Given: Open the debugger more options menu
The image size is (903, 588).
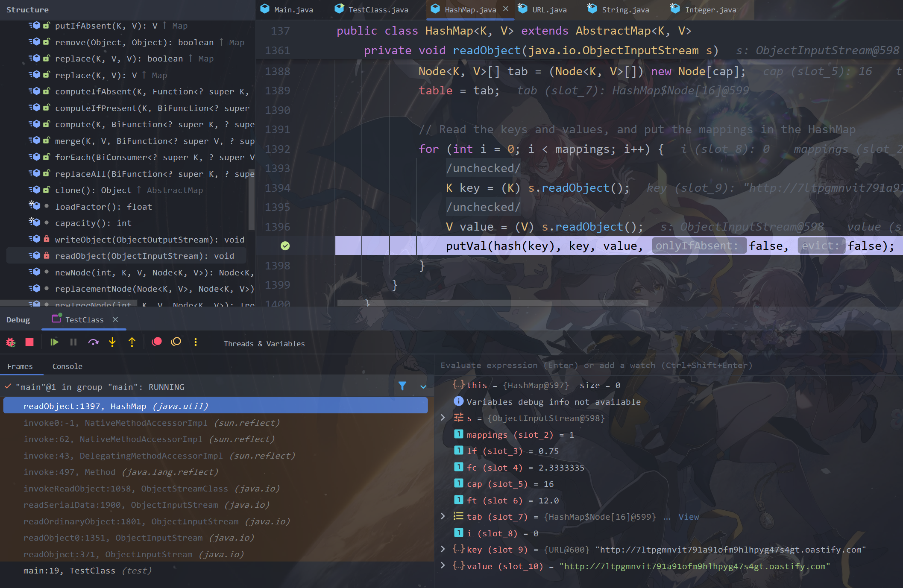Looking at the screenshot, I should point(196,342).
